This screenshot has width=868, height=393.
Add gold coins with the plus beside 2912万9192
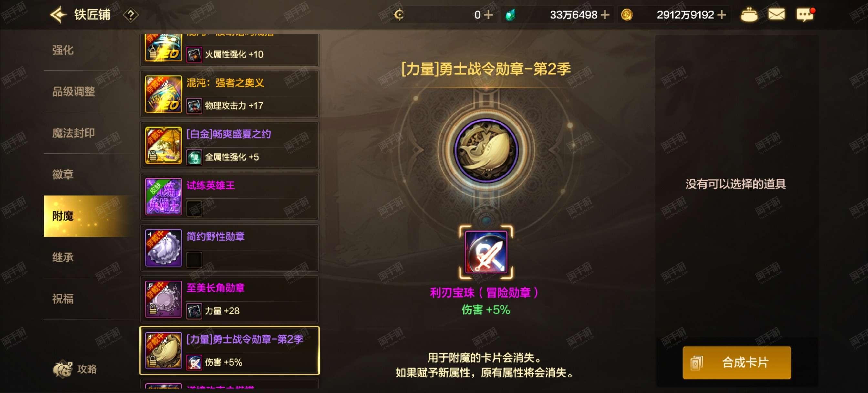(721, 15)
